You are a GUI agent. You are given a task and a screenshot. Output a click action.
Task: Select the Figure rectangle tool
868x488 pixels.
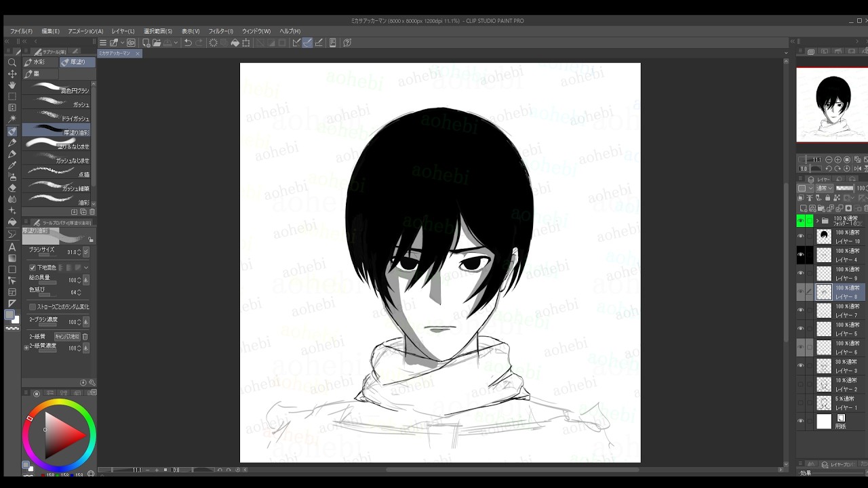click(12, 269)
